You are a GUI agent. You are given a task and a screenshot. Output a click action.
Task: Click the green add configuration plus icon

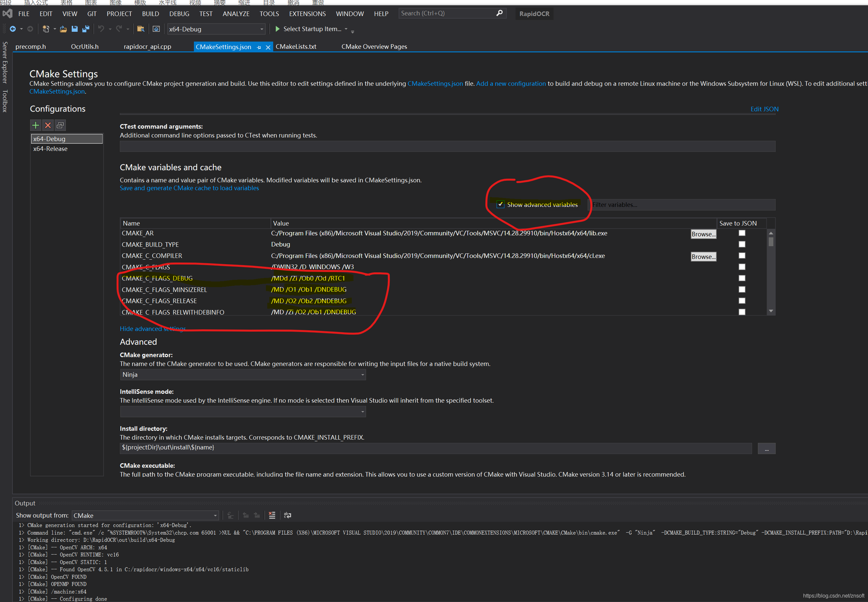click(35, 125)
